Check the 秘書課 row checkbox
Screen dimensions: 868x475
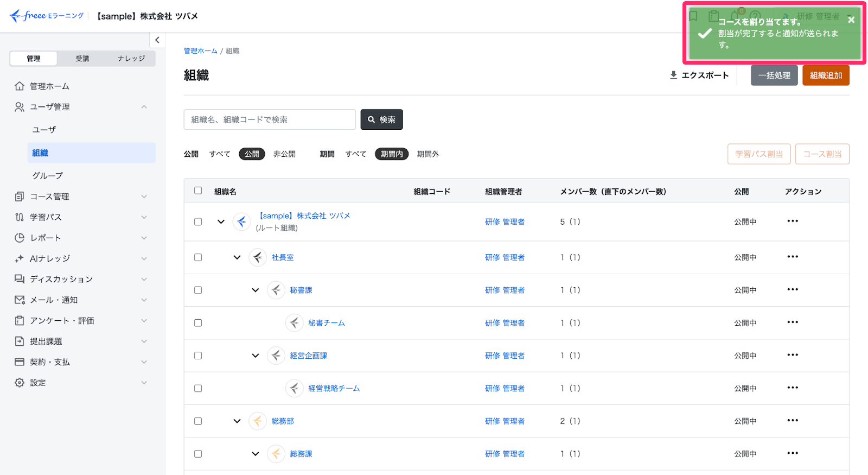pos(198,290)
